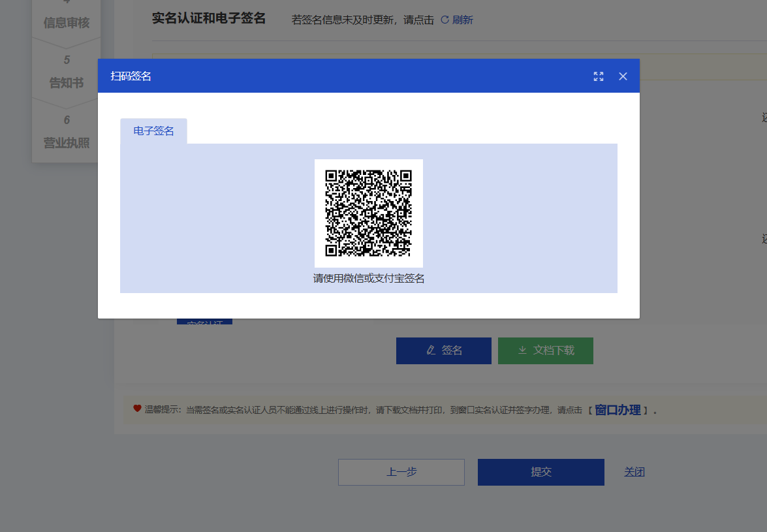Click the 刷新 refresh link

(462, 20)
